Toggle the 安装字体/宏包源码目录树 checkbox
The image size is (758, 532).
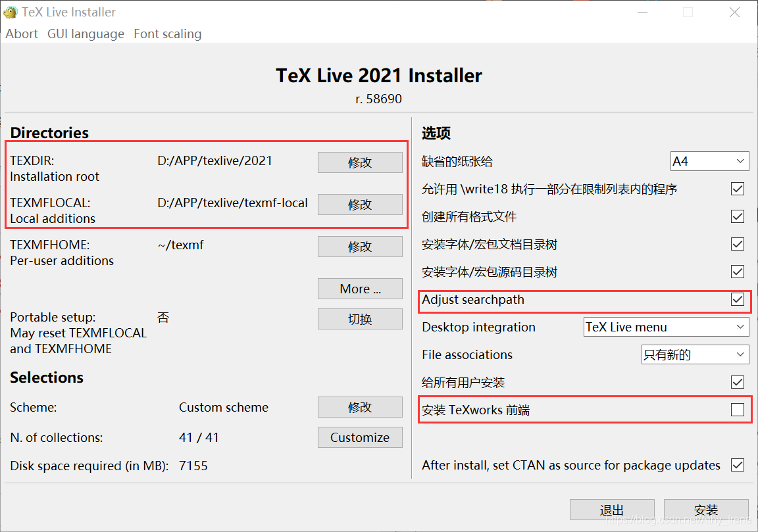[x=737, y=272]
